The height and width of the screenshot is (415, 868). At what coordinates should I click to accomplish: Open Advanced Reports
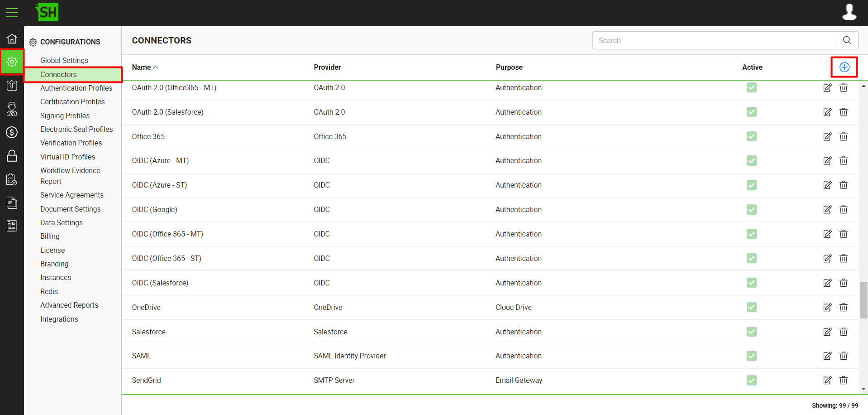(69, 305)
